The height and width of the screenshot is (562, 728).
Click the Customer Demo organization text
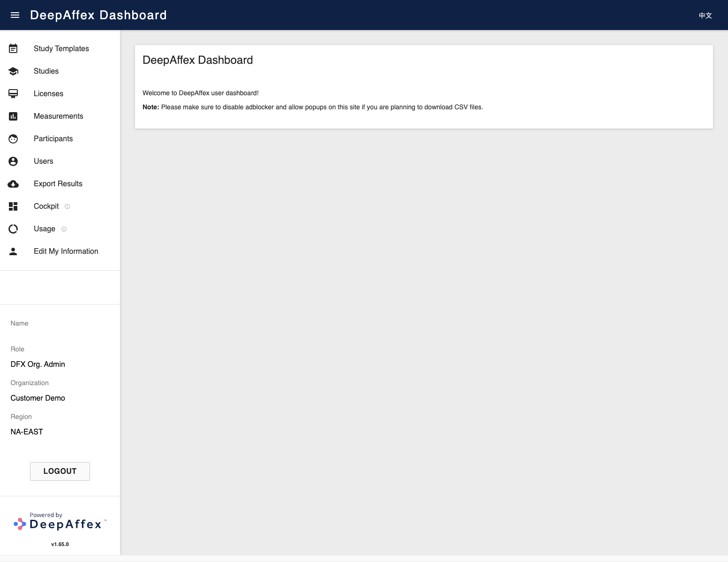38,398
